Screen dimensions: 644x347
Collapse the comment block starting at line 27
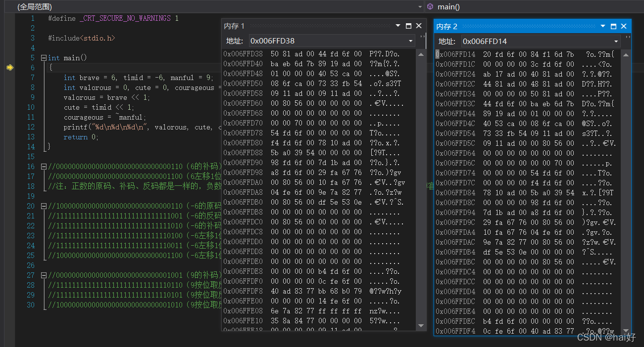44,275
